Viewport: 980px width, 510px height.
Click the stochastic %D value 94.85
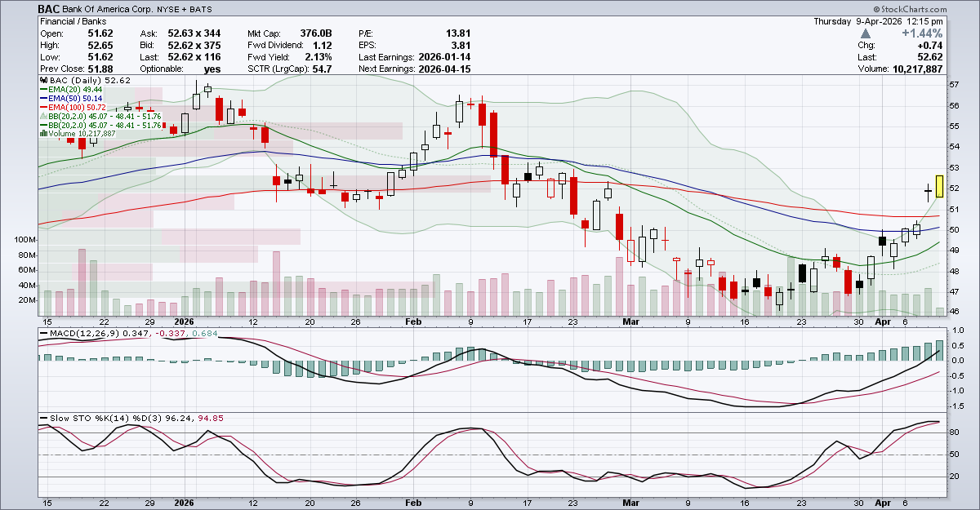pos(212,418)
